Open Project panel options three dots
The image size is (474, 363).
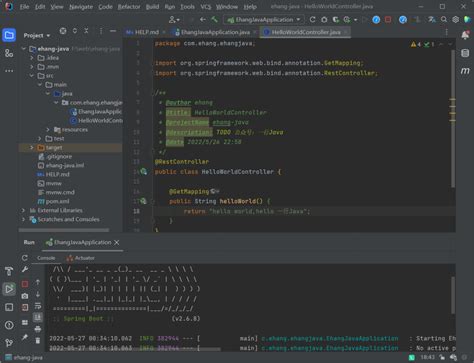pos(101,31)
